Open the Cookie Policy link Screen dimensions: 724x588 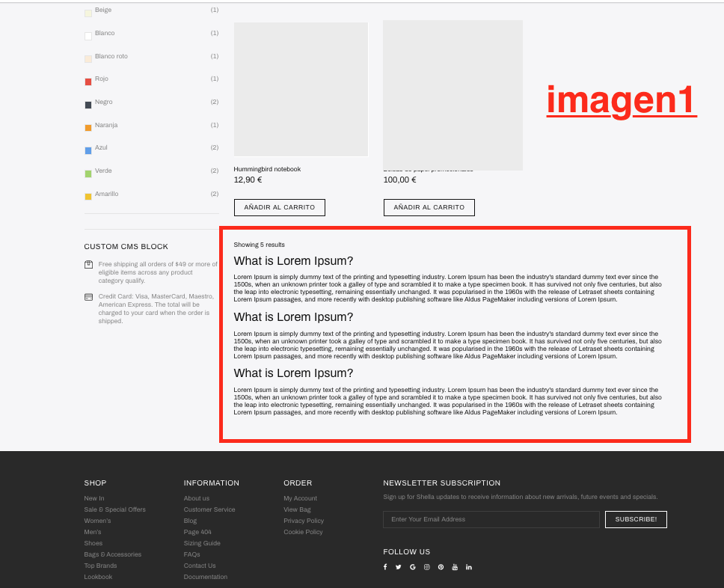303,532
